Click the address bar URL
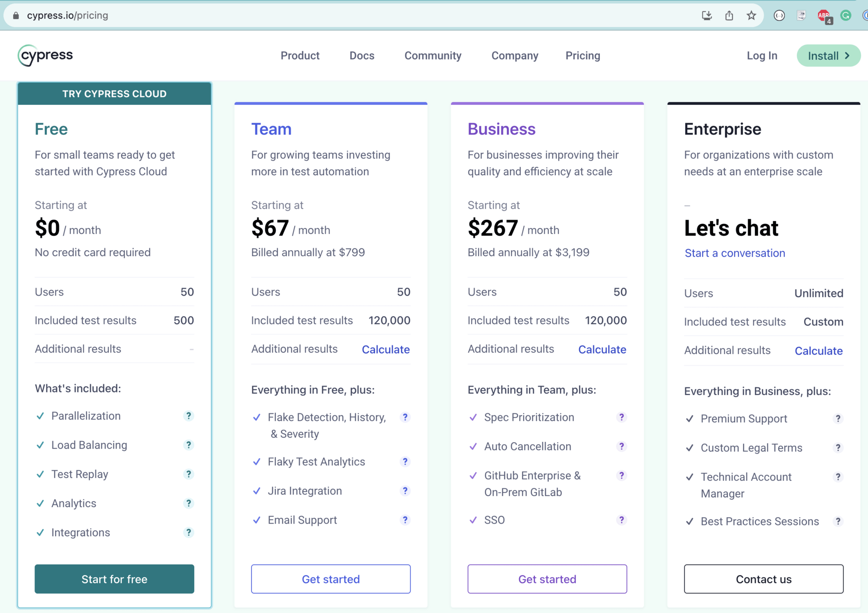The height and width of the screenshot is (613, 868). coord(67,15)
